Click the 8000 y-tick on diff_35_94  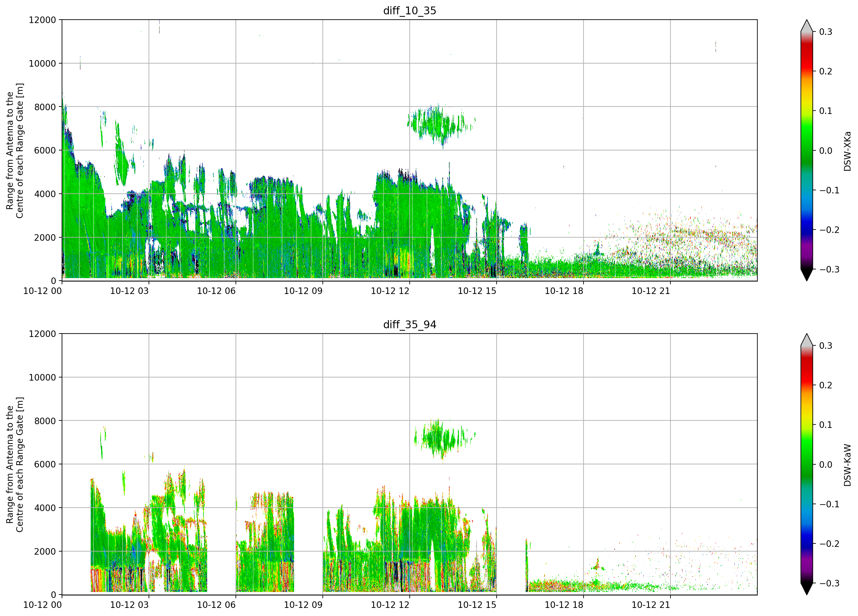pyautogui.click(x=45, y=421)
